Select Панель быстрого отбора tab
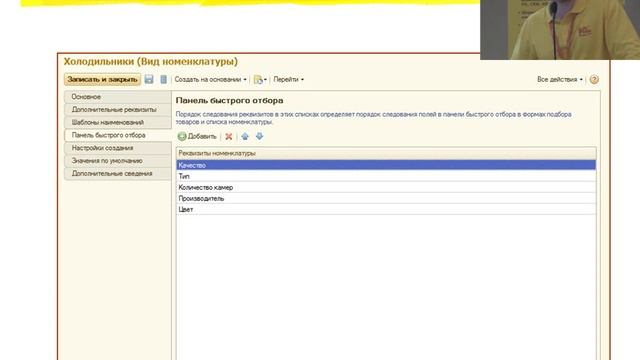Screen dimensions: 640x360 [x=118, y=135]
